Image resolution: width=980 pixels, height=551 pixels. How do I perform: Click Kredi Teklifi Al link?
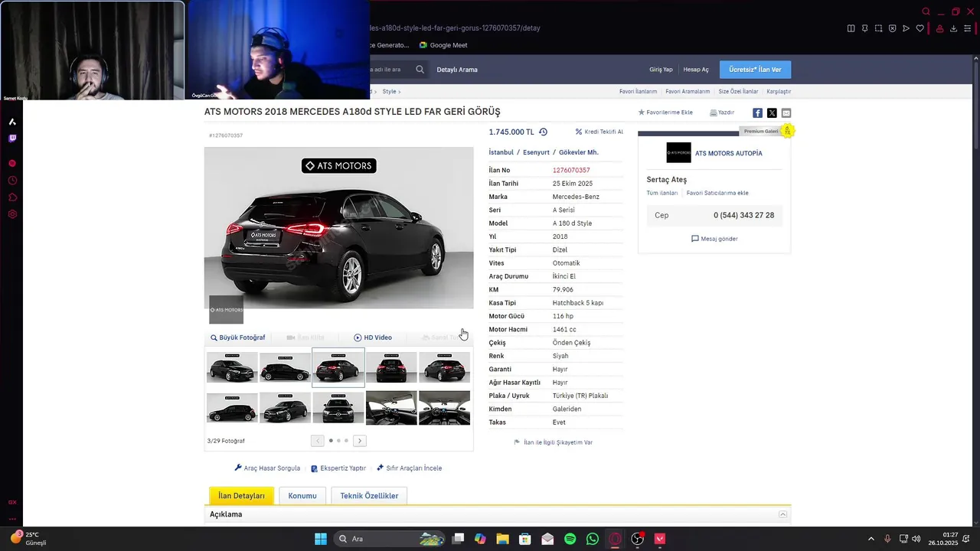[599, 132]
